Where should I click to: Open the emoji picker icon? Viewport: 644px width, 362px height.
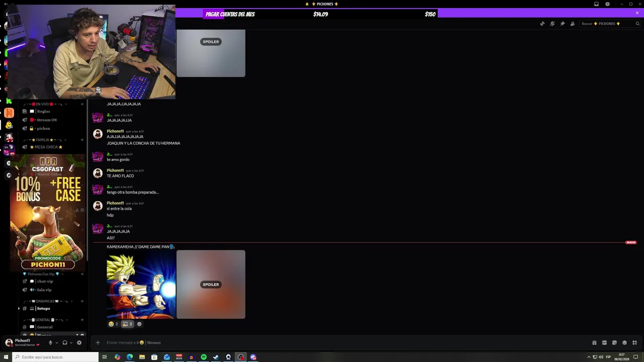tap(624, 343)
